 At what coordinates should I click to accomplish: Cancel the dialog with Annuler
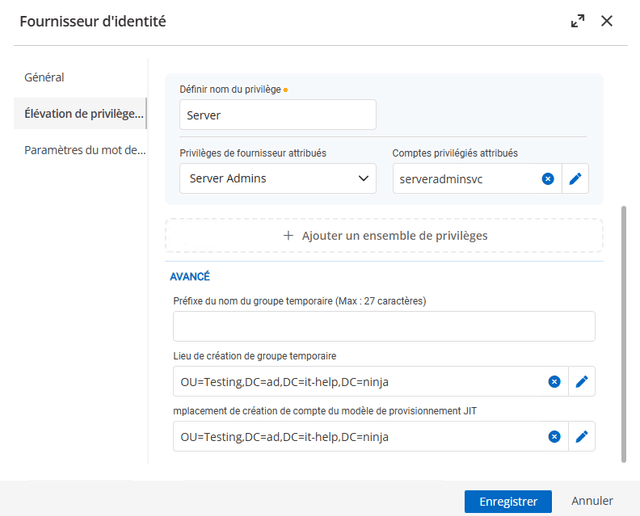click(x=592, y=501)
